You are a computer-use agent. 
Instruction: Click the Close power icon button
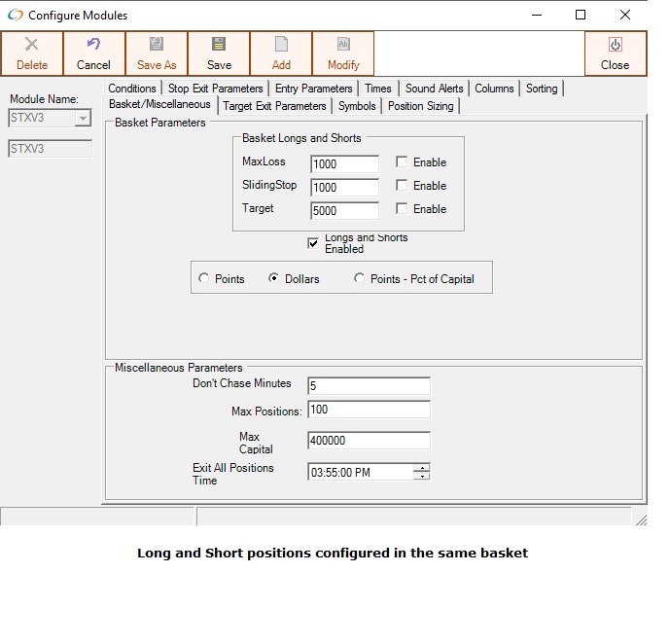point(615,45)
